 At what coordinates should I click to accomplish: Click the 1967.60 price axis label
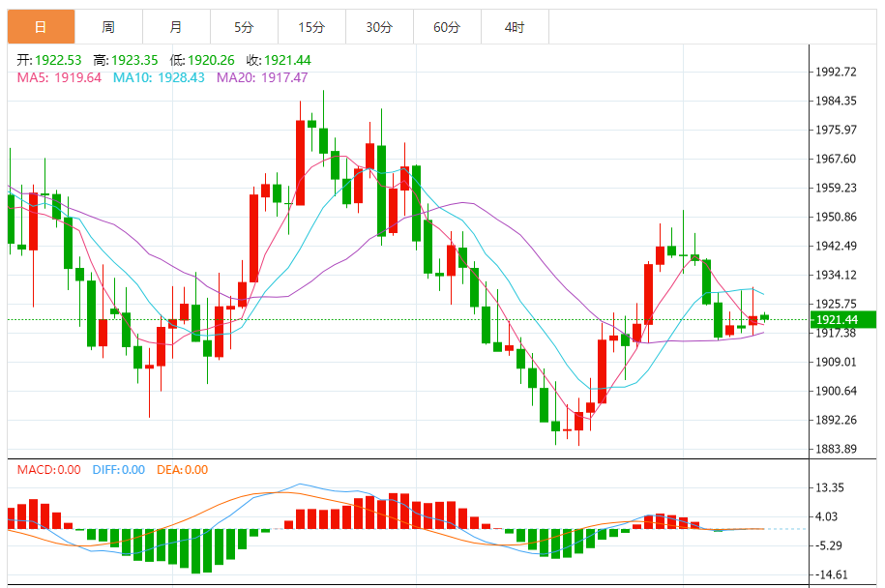836,159
